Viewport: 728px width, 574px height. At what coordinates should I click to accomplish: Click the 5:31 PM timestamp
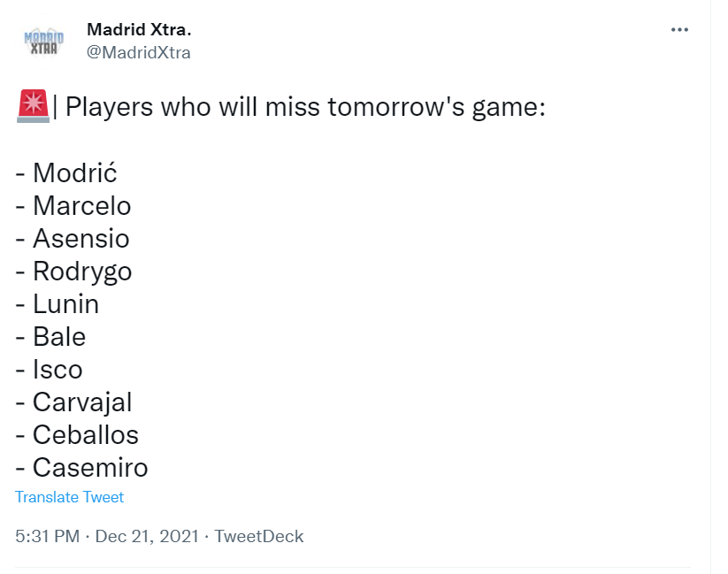(48, 536)
